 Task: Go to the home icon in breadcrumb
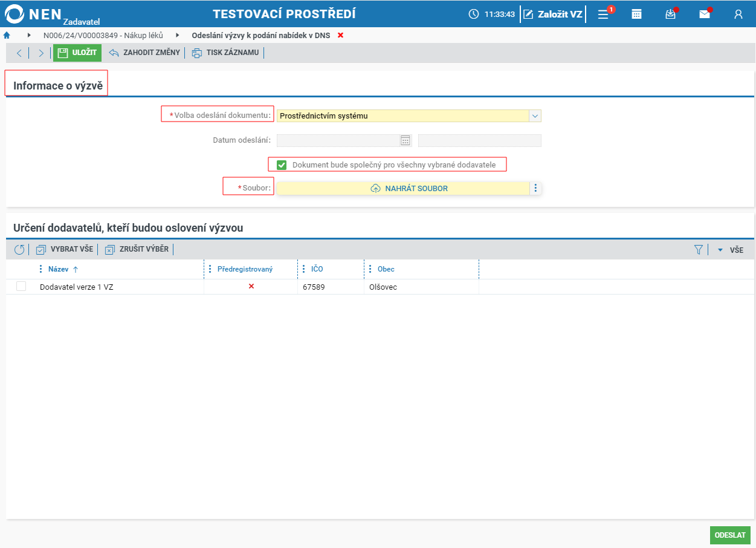pyautogui.click(x=7, y=35)
